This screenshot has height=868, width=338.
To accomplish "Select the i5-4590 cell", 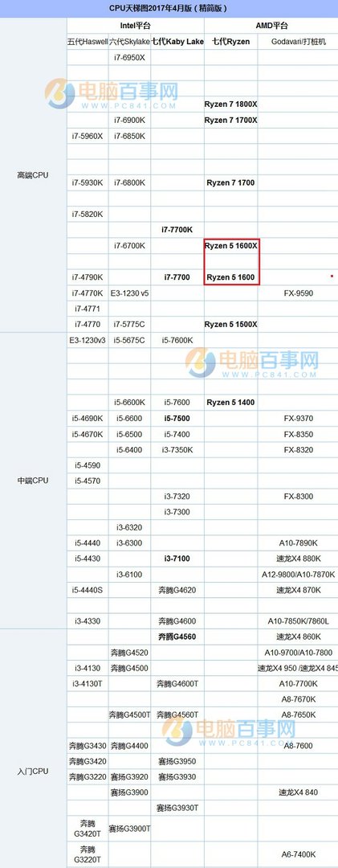I will (88, 465).
